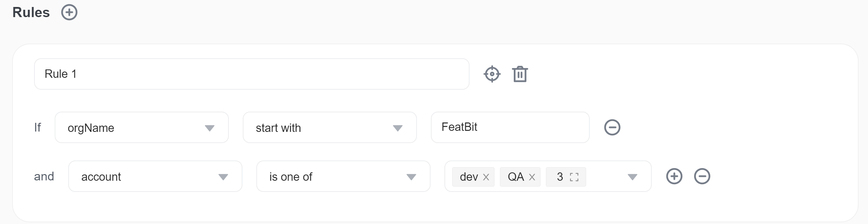868x224 pixels.
Task: Click the Rule 1 name field
Action: (251, 74)
